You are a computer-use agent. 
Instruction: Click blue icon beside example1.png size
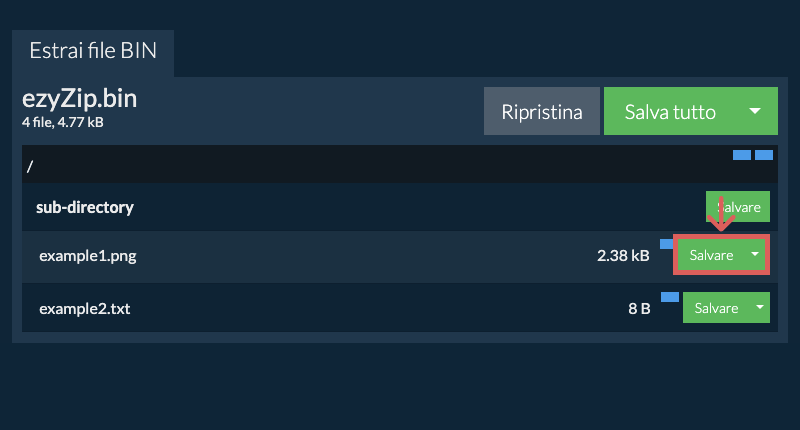[x=666, y=244]
